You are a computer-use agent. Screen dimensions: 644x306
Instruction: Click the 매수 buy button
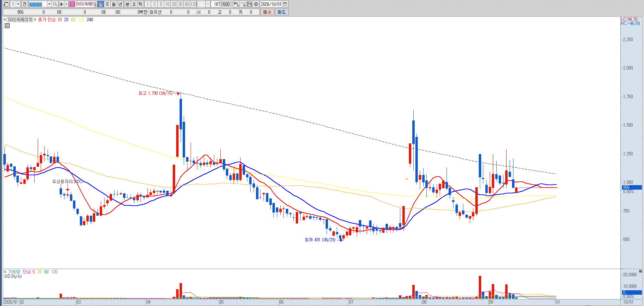(x=267, y=12)
